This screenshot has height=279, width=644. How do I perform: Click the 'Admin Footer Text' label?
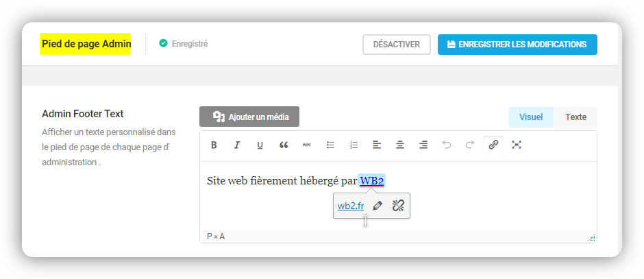(82, 114)
